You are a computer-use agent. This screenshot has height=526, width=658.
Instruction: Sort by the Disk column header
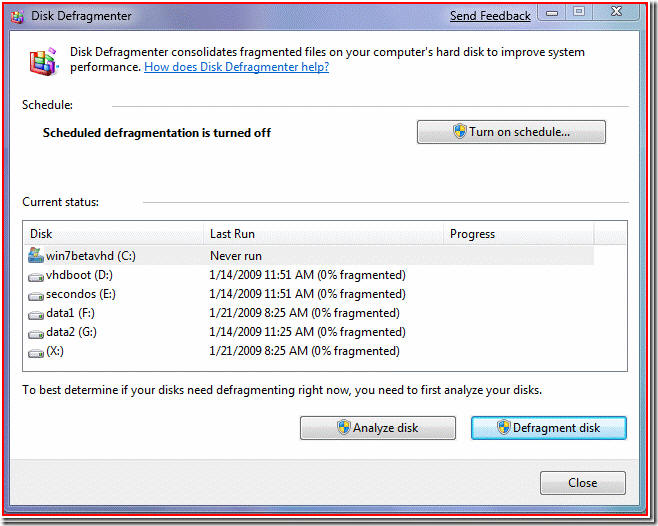(114, 234)
